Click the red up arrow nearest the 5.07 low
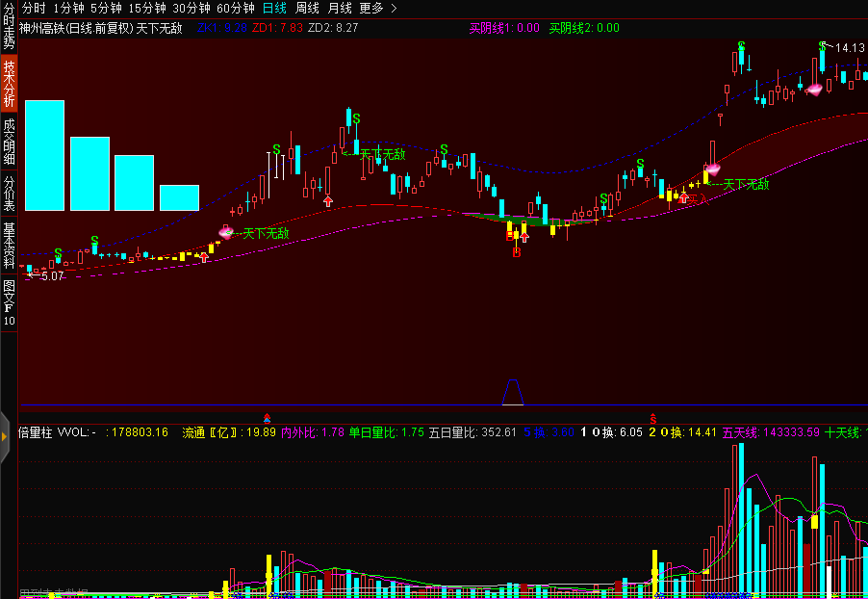Screen dimensions: 868x599 (204, 257)
